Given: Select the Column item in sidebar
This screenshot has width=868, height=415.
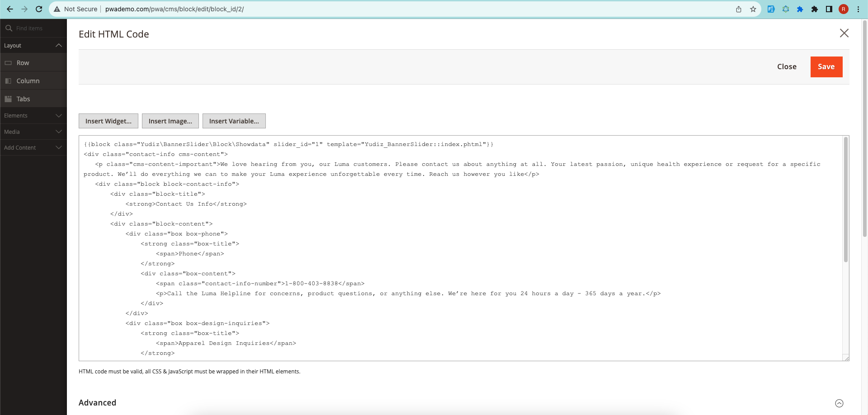Looking at the screenshot, I should pos(33,81).
